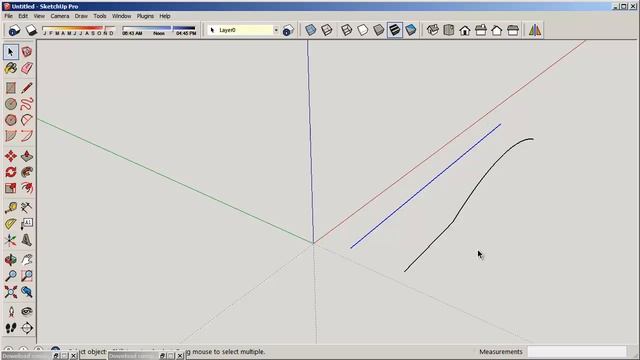Choose the Zoom magnifier tool
The width and height of the screenshot is (640, 360).
pyautogui.click(x=11, y=276)
